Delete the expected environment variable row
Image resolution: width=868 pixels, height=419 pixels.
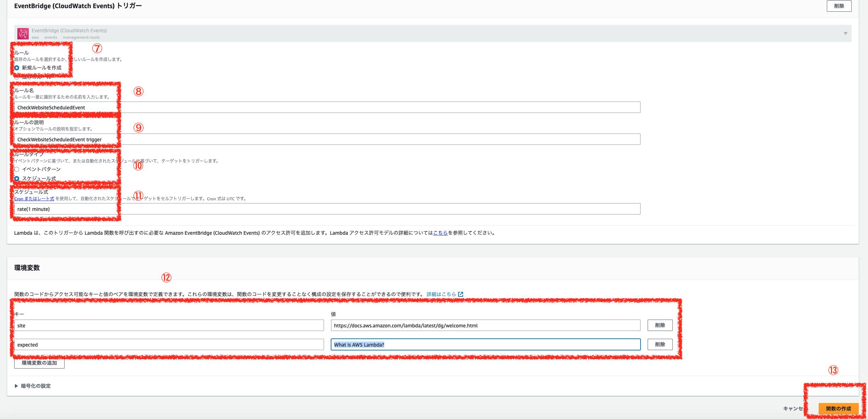(x=660, y=344)
